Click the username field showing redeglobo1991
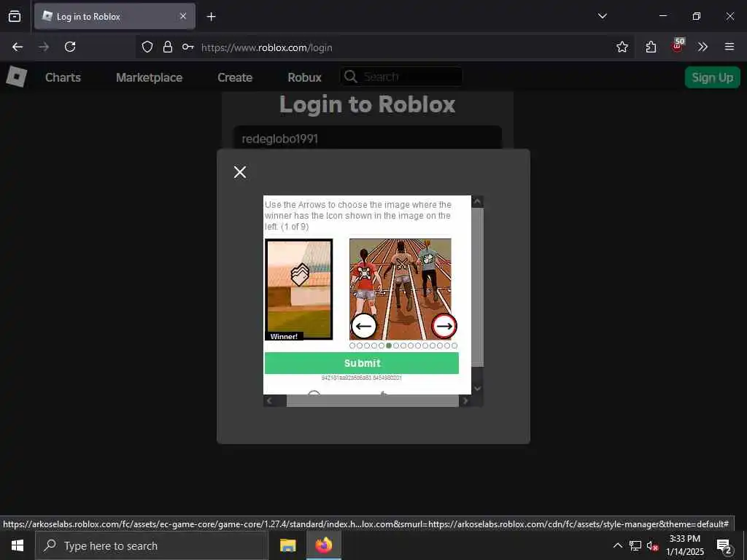This screenshot has width=747, height=560. 368,138
